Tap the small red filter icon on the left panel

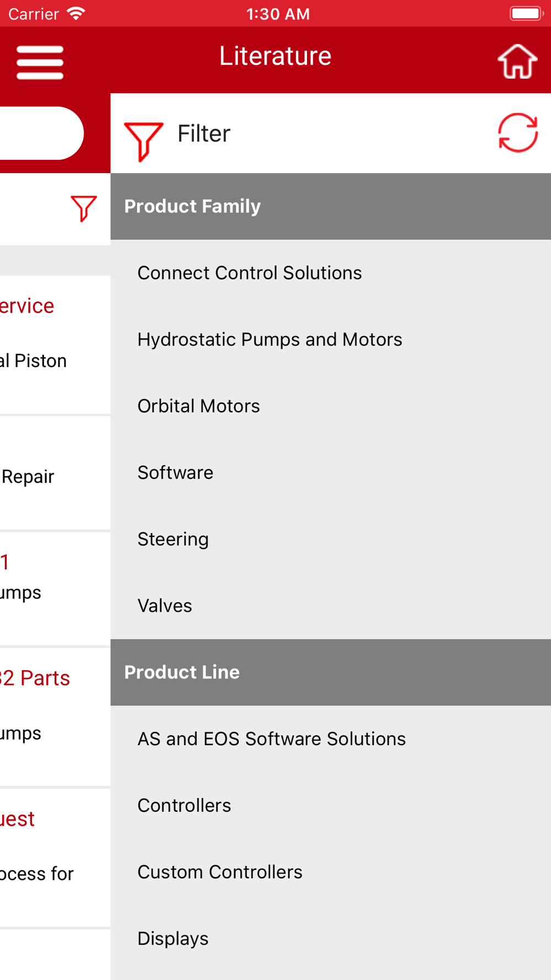click(x=84, y=208)
